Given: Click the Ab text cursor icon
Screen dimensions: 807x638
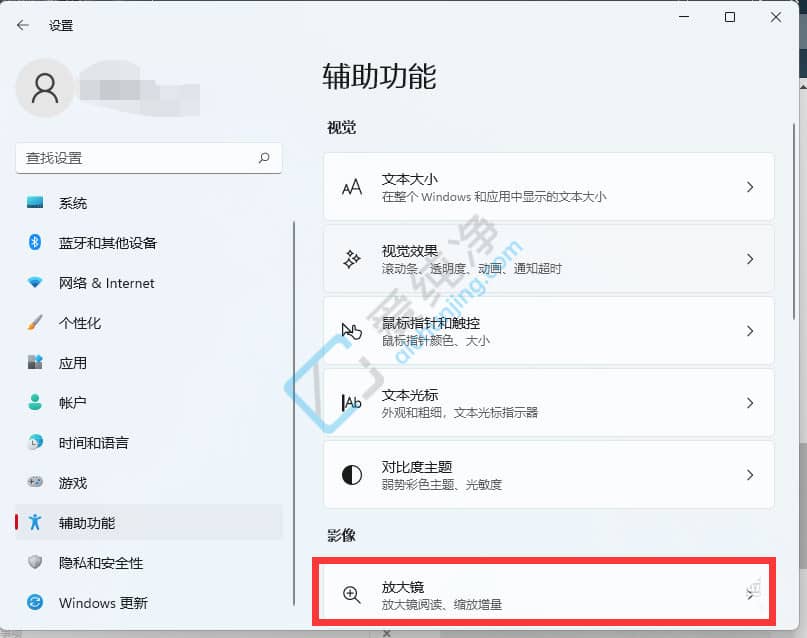Looking at the screenshot, I should pyautogui.click(x=352, y=403).
